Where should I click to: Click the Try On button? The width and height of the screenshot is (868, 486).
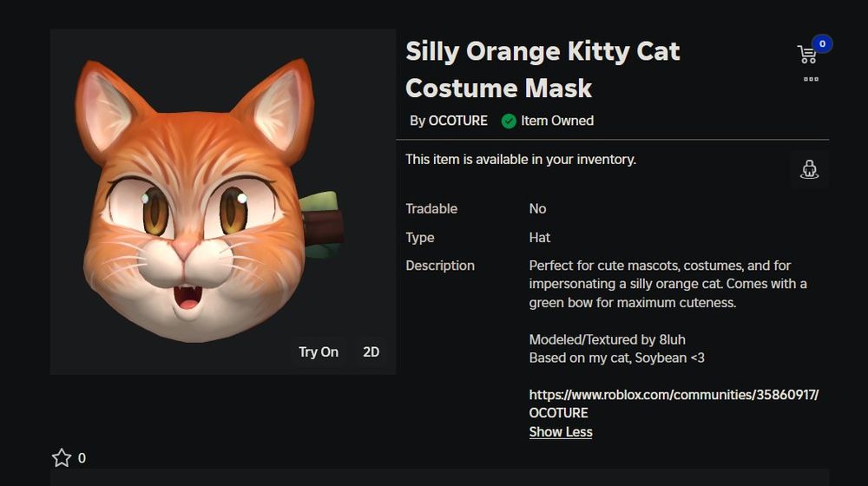[319, 352]
